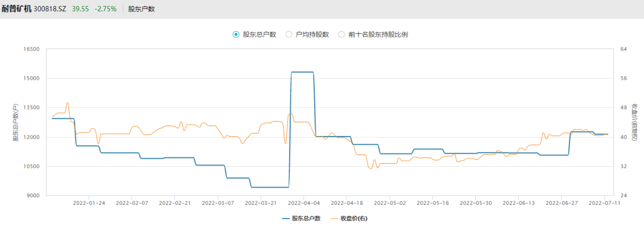The image size is (644, 227).
Task: Click the blue line peak plateau near 15000
Action: (x=302, y=72)
